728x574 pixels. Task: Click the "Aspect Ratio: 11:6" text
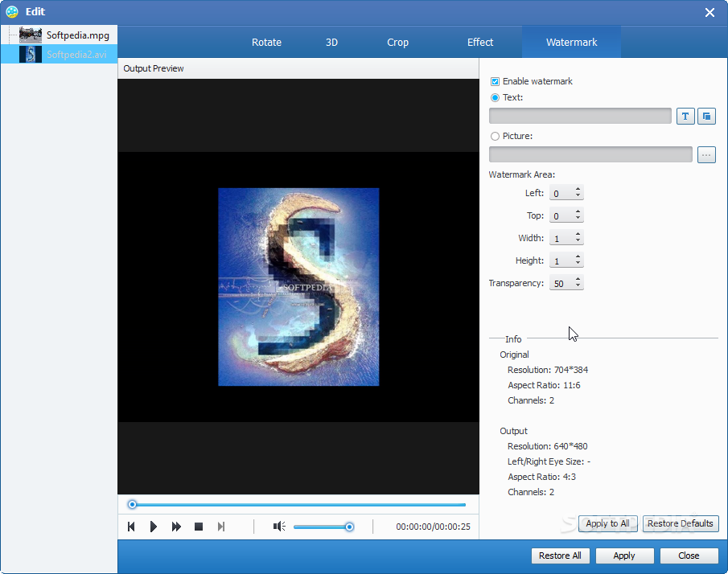544,386
